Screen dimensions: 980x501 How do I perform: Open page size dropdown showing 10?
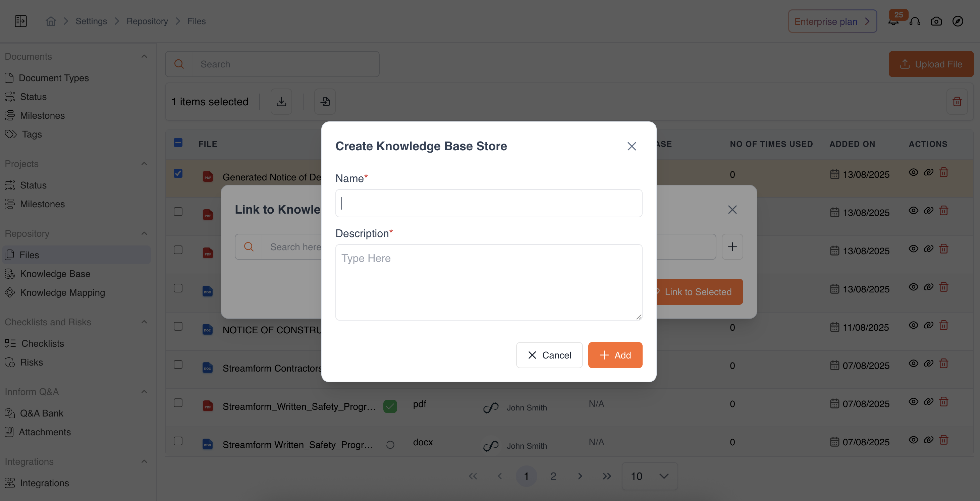(x=649, y=476)
